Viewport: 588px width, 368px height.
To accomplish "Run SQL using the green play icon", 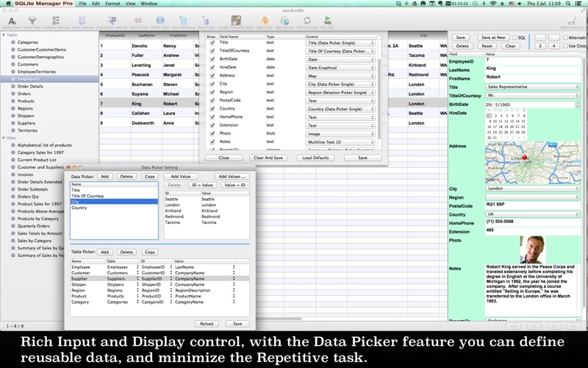I will coord(327,22).
